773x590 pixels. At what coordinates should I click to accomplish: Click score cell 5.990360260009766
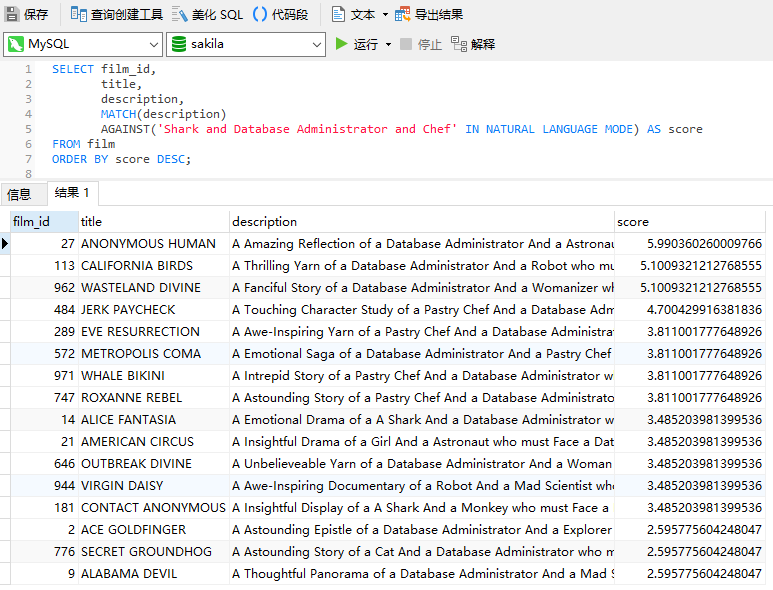tap(690, 243)
